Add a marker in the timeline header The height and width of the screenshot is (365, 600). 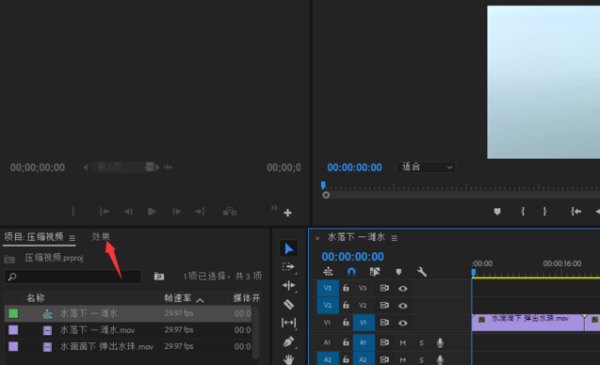point(398,272)
